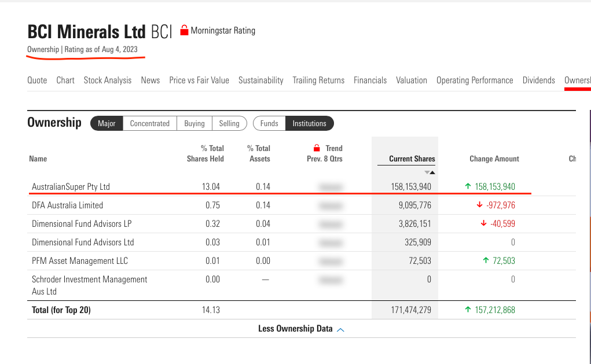Open the Quote tab
This screenshot has width=591, height=364.
(x=37, y=80)
